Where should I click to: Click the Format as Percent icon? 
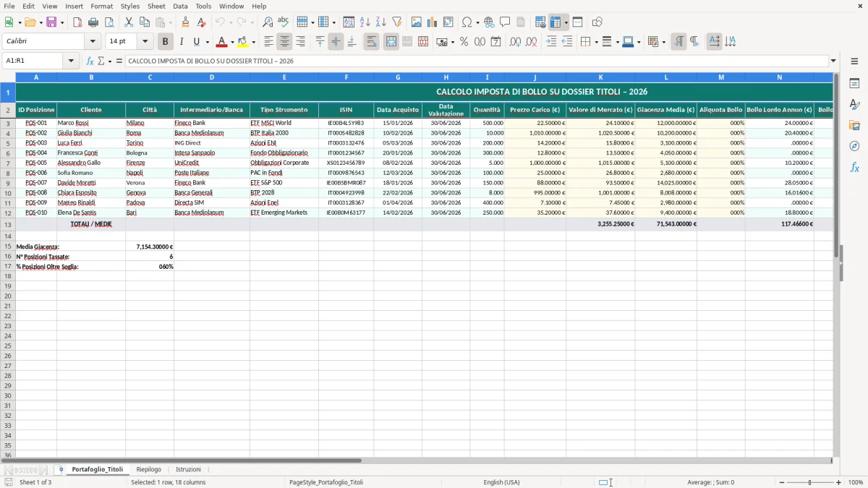click(464, 42)
